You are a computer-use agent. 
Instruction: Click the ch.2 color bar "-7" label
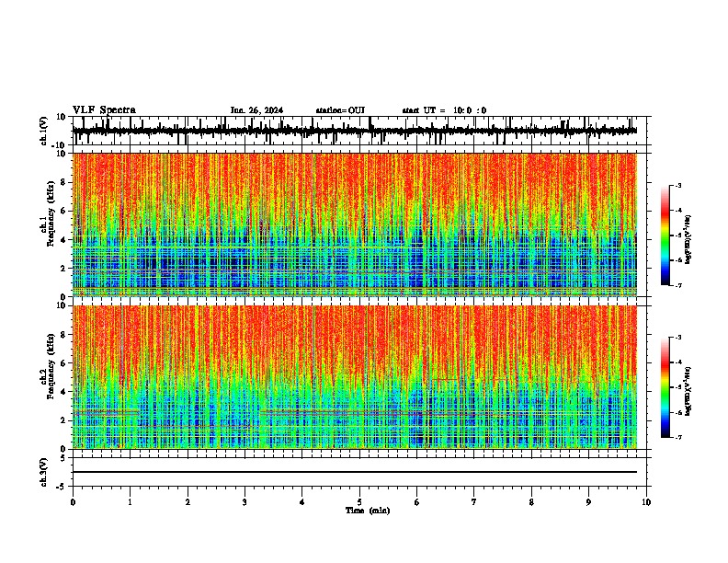coord(678,437)
